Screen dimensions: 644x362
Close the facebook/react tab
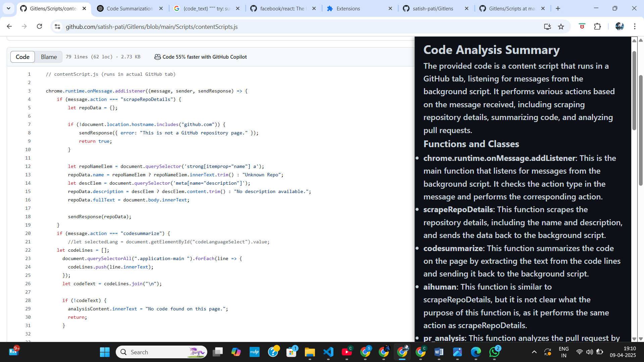[314, 8]
